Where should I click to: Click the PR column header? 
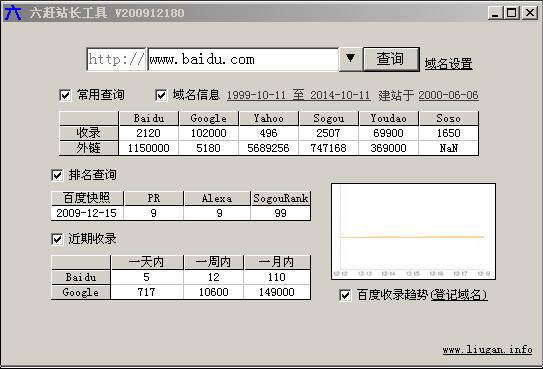pyautogui.click(x=154, y=198)
